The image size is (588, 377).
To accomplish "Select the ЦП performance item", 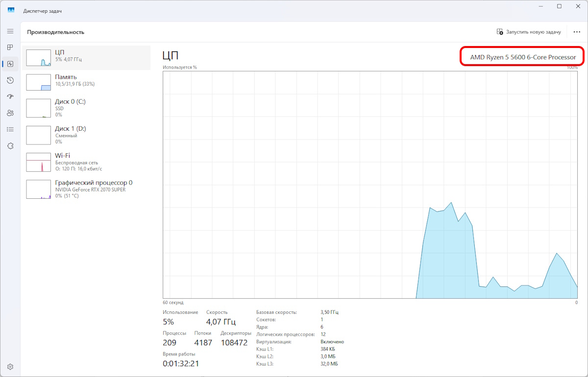I will click(87, 58).
